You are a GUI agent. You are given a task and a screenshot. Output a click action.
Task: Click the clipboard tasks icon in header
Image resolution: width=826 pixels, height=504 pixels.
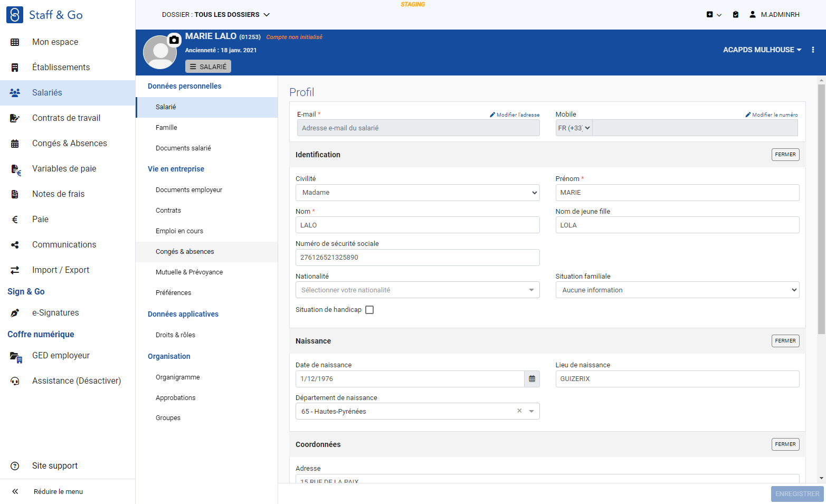(x=736, y=15)
